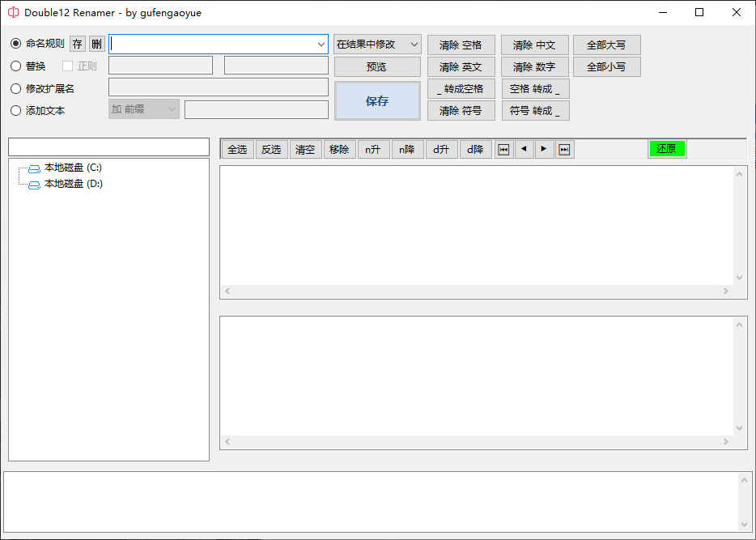Viewport: 756px width, 540px height.
Task: Click the 预览 preview button
Action: tap(377, 66)
